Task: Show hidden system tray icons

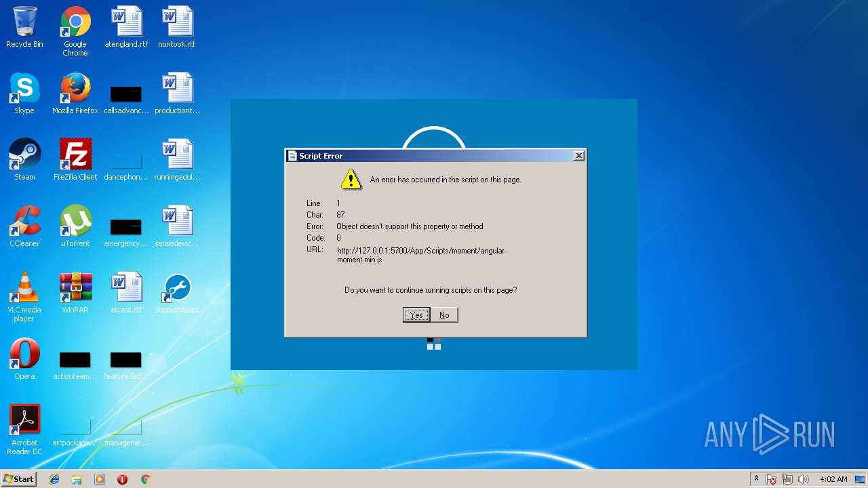Action: pyautogui.click(x=756, y=479)
